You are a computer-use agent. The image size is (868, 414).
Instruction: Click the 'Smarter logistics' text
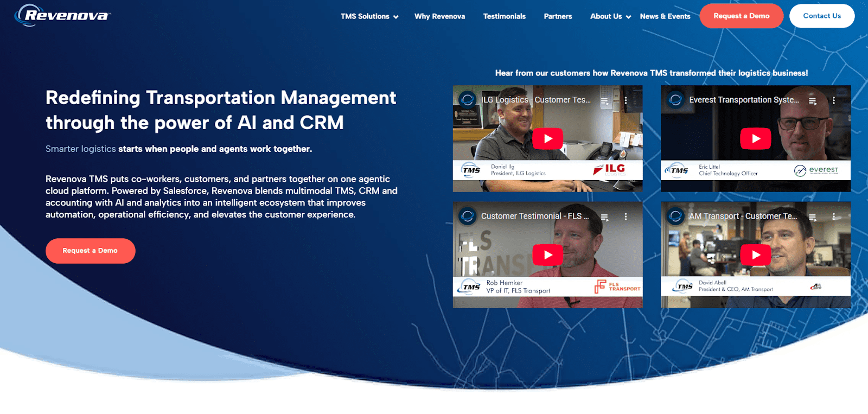(81, 149)
